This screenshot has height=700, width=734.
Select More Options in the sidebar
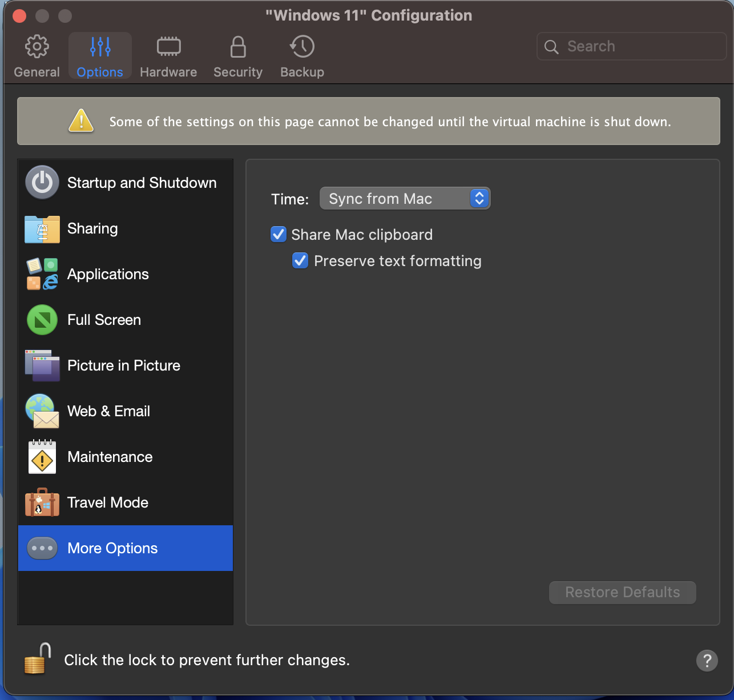tap(126, 548)
